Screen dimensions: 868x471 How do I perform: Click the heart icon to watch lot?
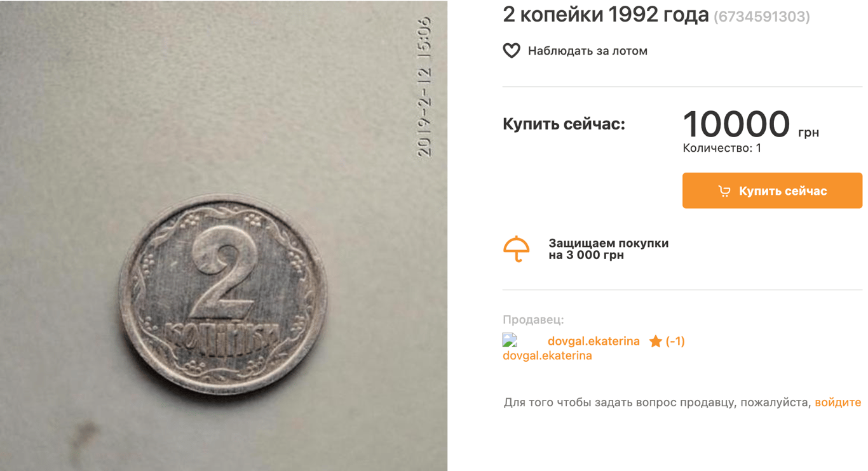pos(512,51)
